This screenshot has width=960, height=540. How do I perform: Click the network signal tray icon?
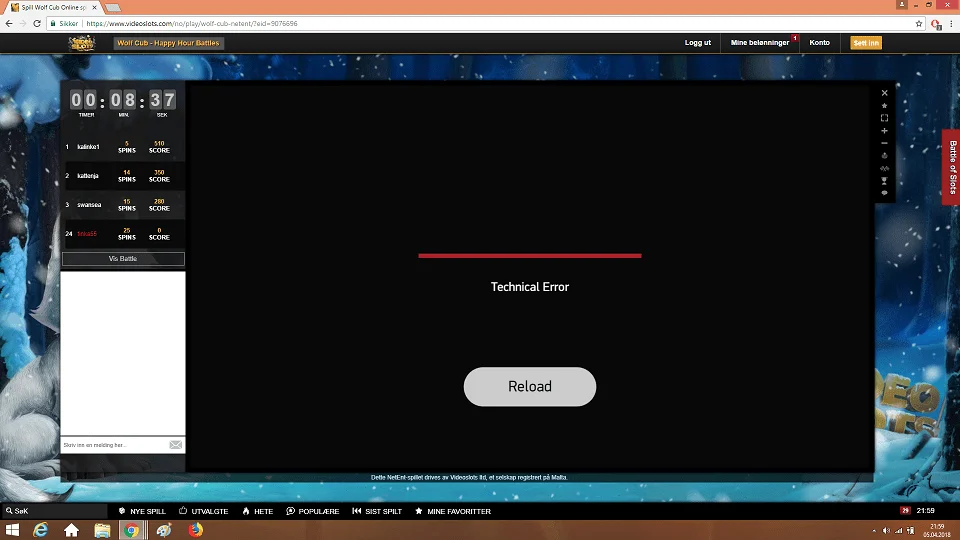click(x=898, y=531)
